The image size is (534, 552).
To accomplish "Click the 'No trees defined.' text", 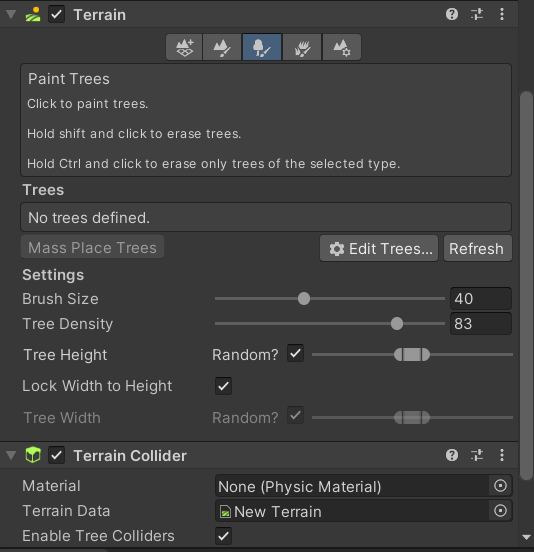I will click(x=89, y=218).
